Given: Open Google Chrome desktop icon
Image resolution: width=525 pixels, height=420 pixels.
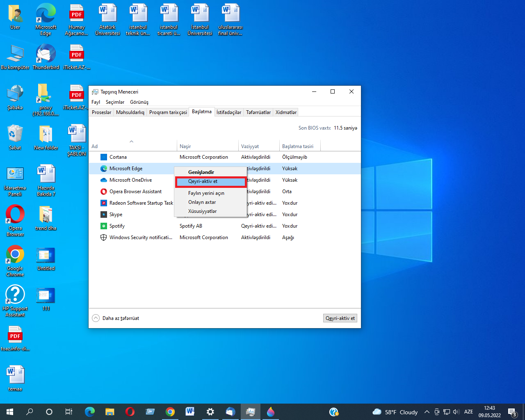Looking at the screenshot, I should tap(15, 261).
